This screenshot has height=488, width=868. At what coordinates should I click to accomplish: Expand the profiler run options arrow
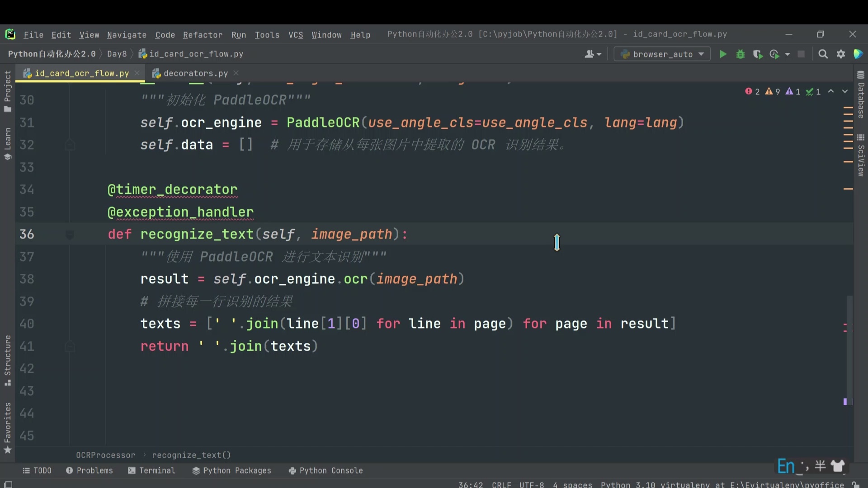[x=788, y=54]
